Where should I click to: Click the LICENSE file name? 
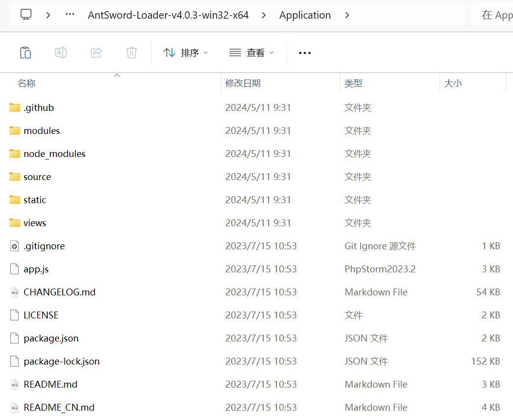tap(41, 315)
